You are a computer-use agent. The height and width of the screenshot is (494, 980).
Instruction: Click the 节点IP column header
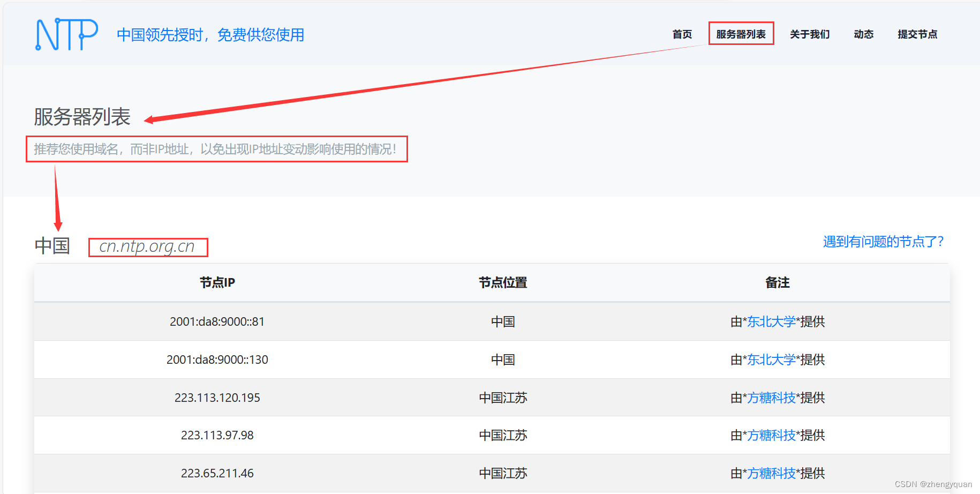pyautogui.click(x=217, y=282)
